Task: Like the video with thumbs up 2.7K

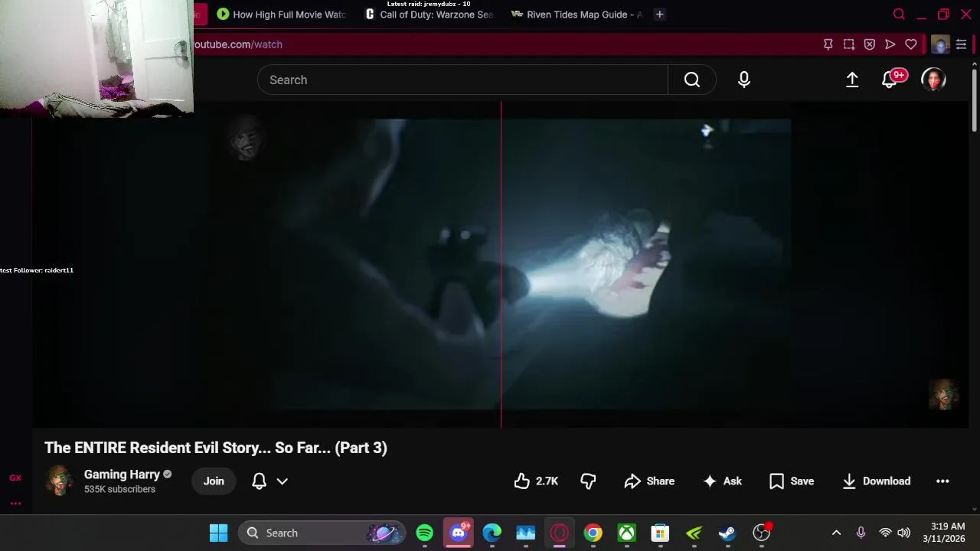Action: pos(536,481)
